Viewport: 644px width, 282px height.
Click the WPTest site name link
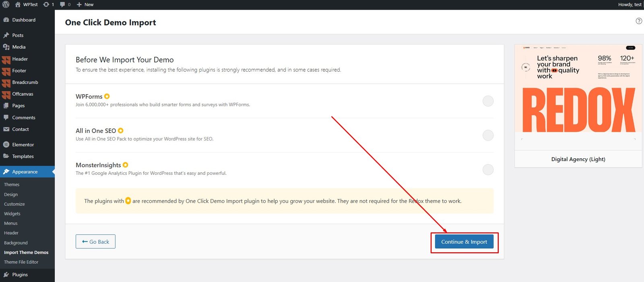point(31,4)
